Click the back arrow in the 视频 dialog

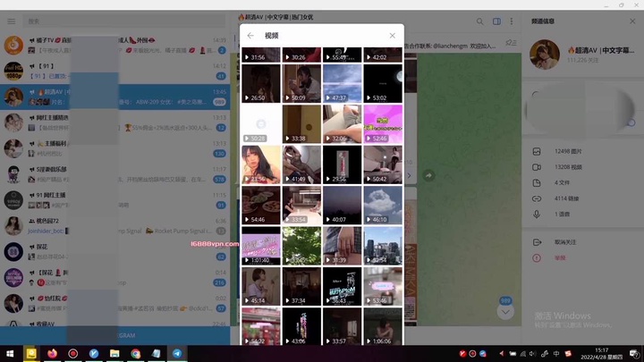[x=250, y=36]
